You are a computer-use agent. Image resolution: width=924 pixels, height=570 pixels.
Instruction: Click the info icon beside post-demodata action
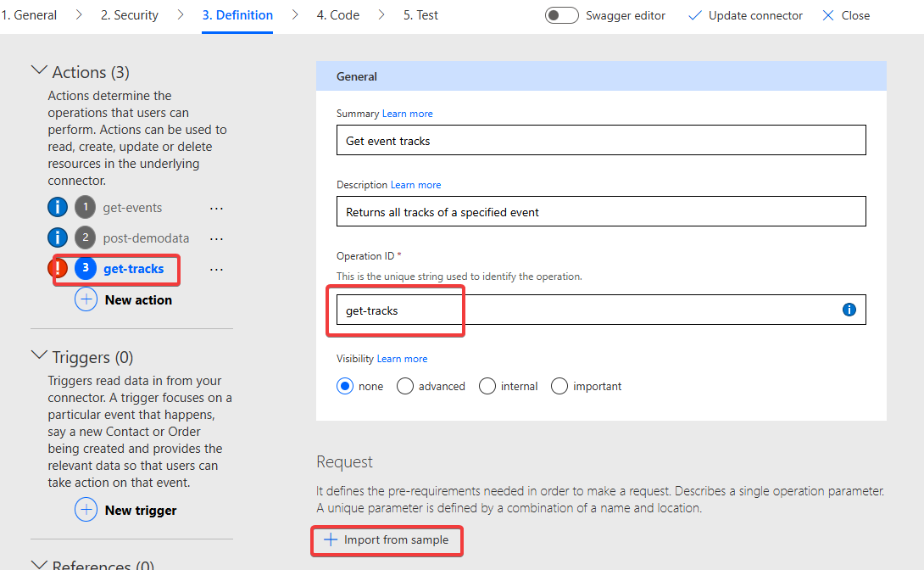coord(57,237)
